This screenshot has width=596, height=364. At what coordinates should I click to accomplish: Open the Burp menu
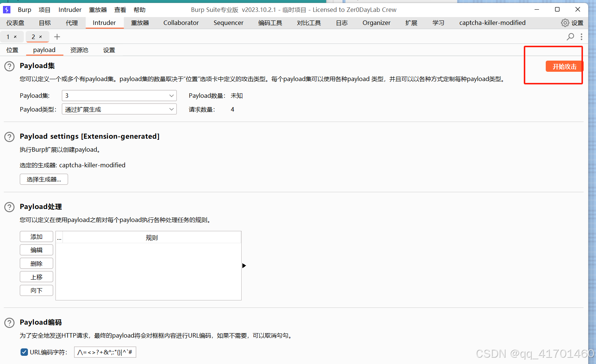click(x=25, y=10)
